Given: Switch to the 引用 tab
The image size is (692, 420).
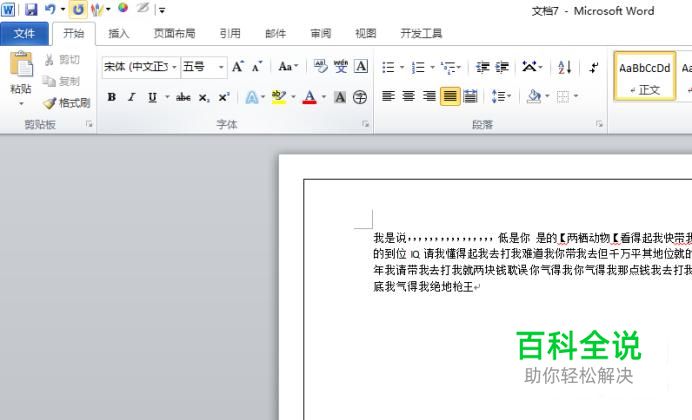Looking at the screenshot, I should (x=230, y=34).
